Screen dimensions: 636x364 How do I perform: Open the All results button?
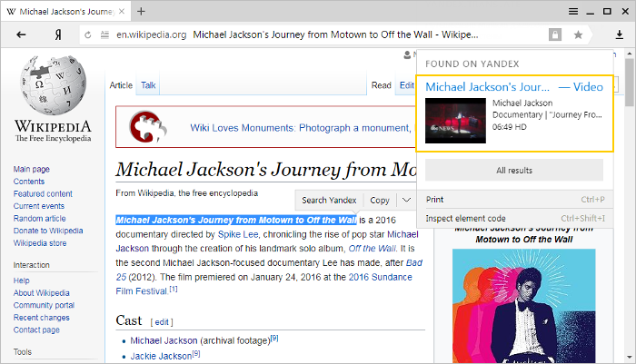tap(514, 171)
